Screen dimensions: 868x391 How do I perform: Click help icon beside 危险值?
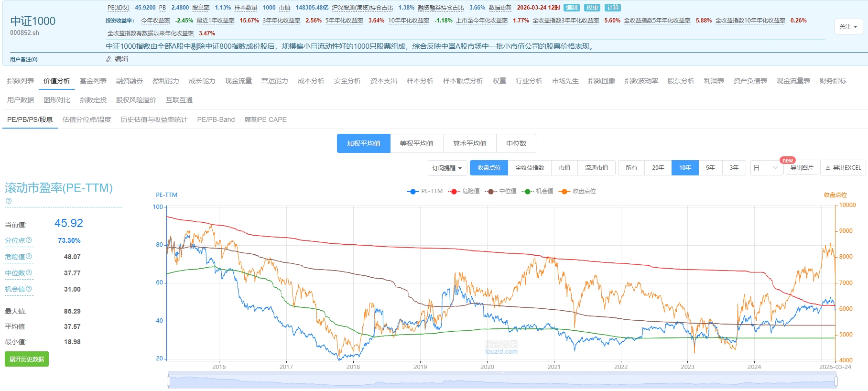[29, 256]
